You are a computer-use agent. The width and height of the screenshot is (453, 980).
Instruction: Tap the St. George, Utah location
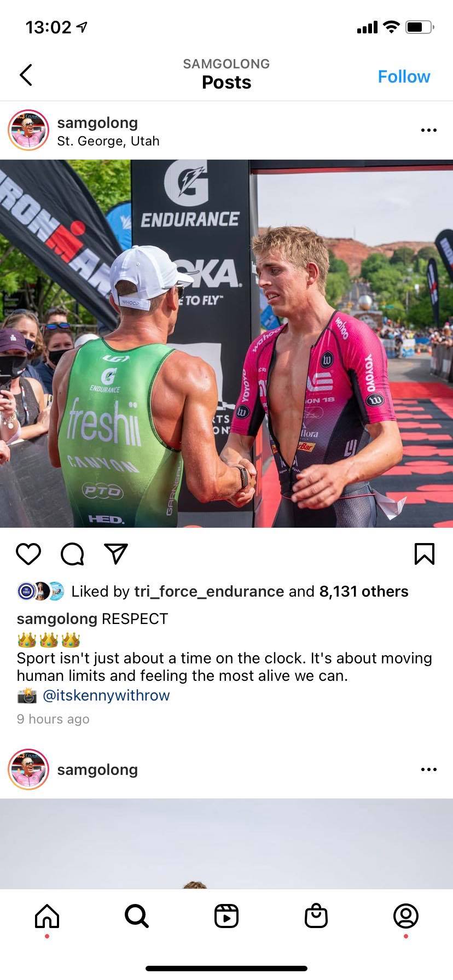tap(108, 141)
